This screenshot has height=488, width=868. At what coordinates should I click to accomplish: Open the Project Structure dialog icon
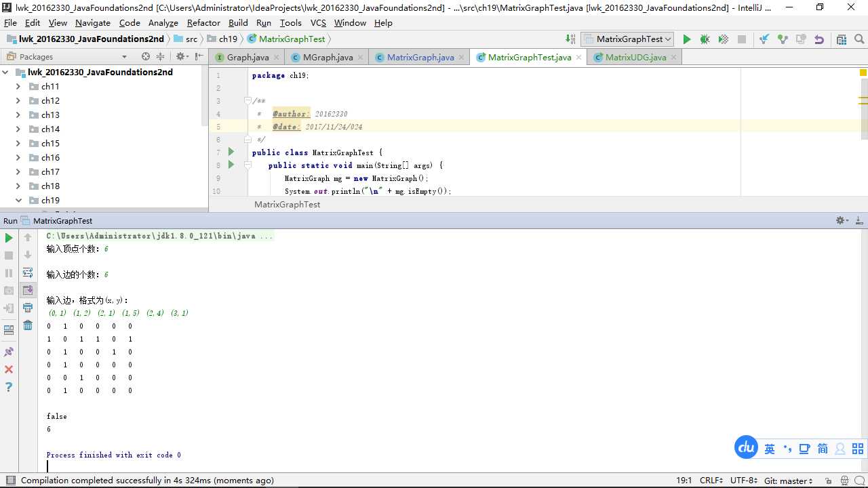(842, 39)
